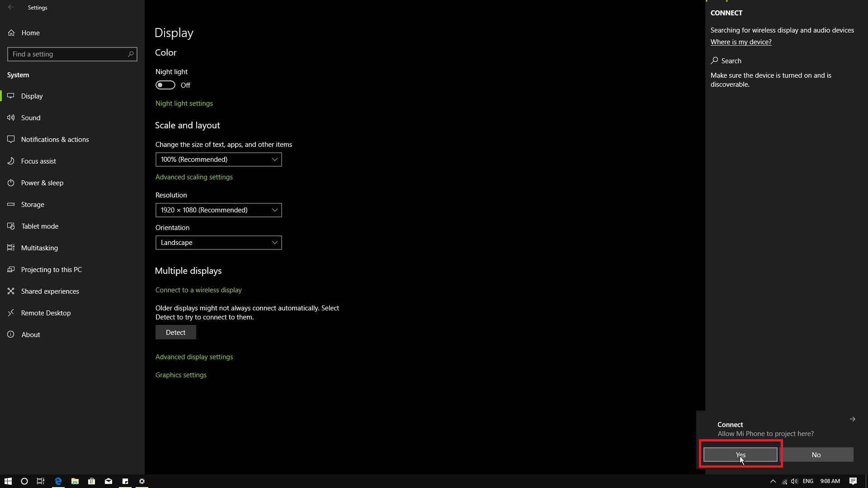Click the Storage drive icon
Screen dimensions: 868x488
11,205
